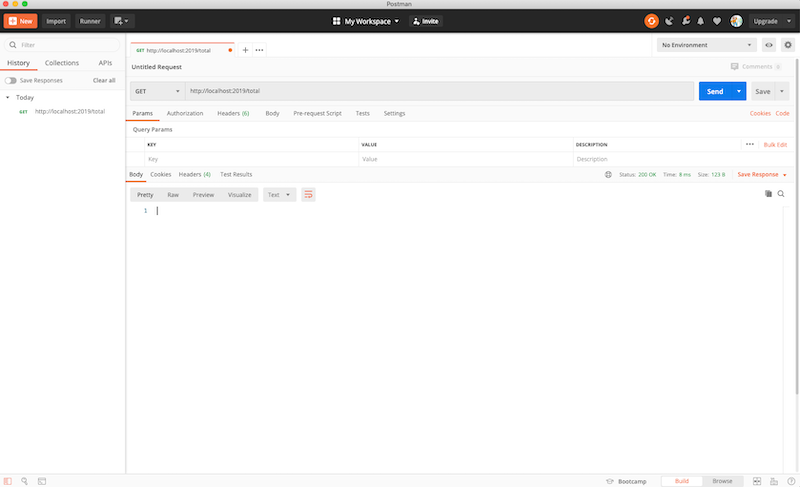Save the request

tap(763, 91)
